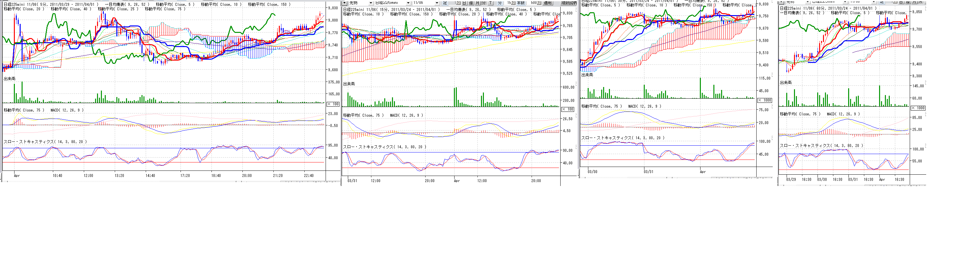The image size is (980, 263).
Task: Click the ×1000 volume scale box on the 60-minute chart
Action: [917, 108]
